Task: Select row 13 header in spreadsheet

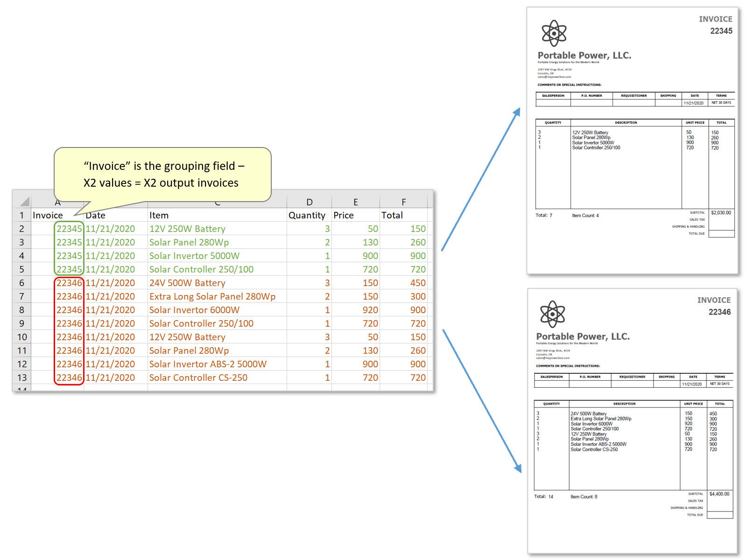Action: tap(21, 378)
